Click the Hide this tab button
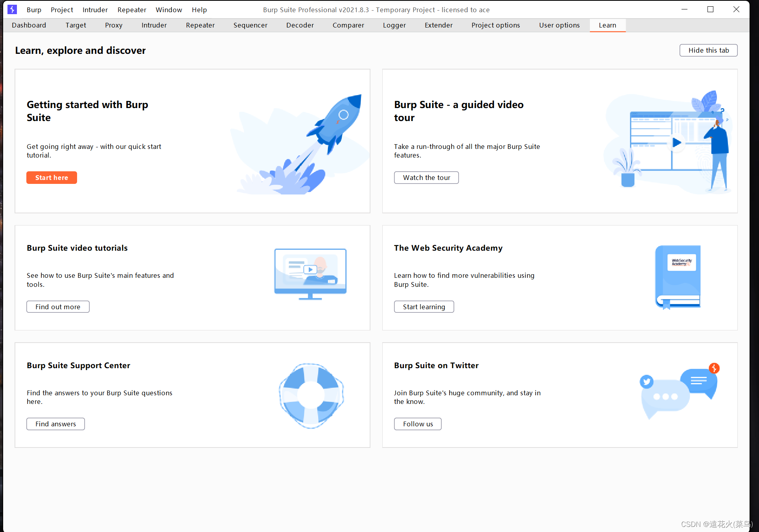The width and height of the screenshot is (759, 532). (708, 50)
